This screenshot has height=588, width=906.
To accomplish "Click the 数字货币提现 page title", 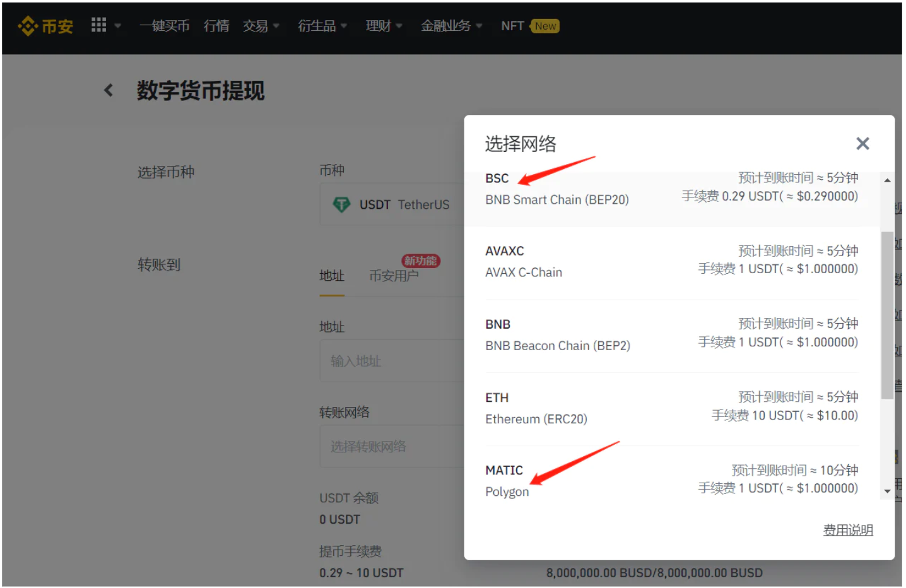I will click(x=201, y=90).
